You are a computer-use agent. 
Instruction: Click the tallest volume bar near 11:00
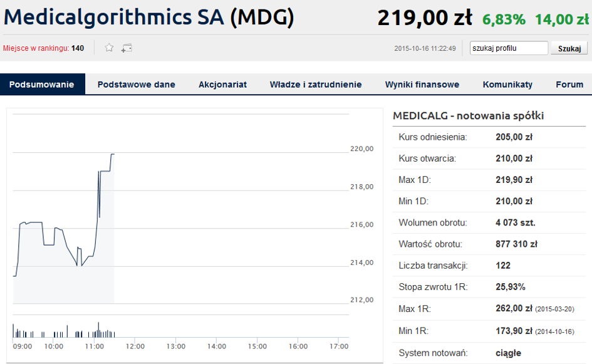tap(98, 330)
